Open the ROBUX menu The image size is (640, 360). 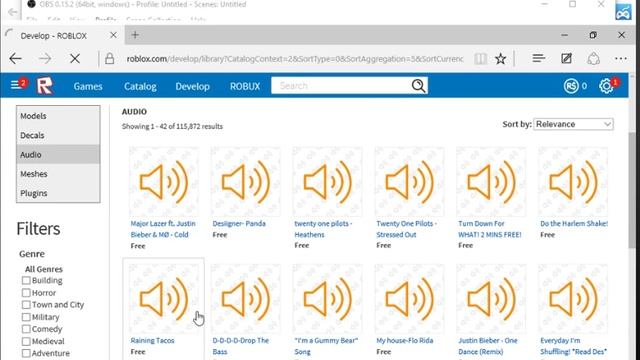tap(245, 86)
